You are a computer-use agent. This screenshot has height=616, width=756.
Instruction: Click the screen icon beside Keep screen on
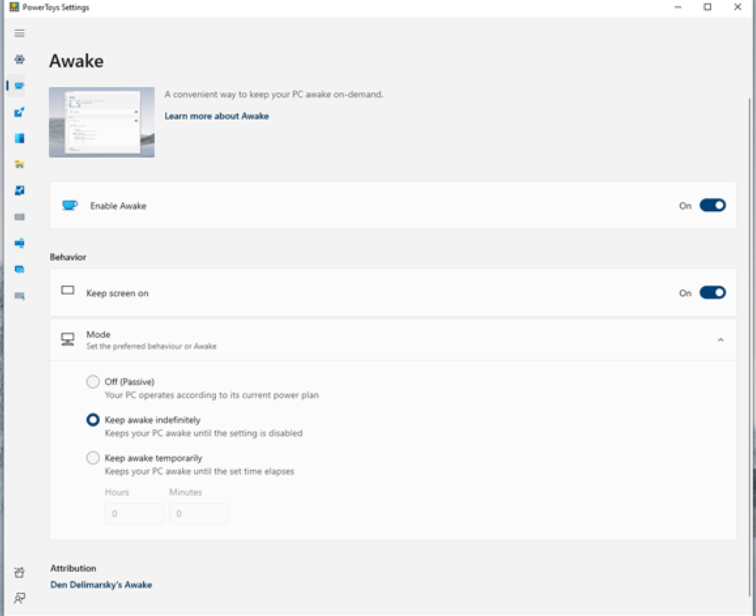coord(68,290)
